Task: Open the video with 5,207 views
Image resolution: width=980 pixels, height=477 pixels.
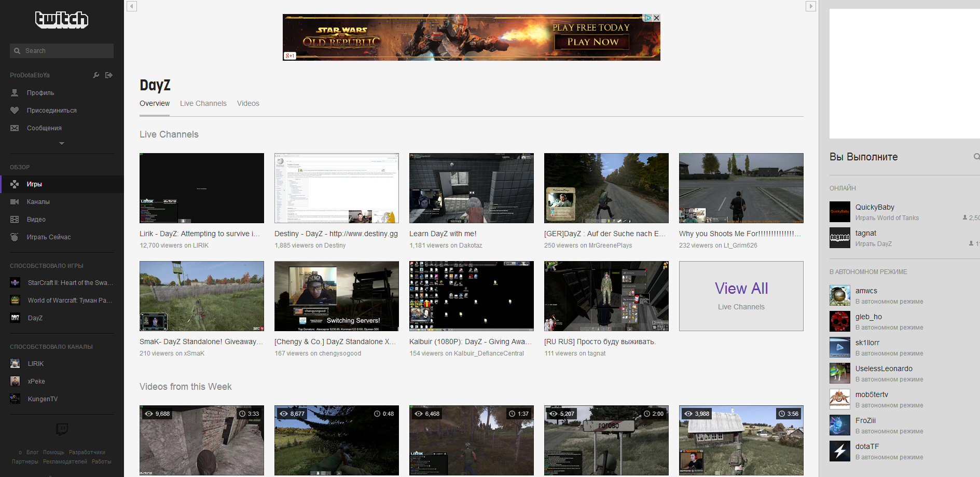Action: click(606, 440)
